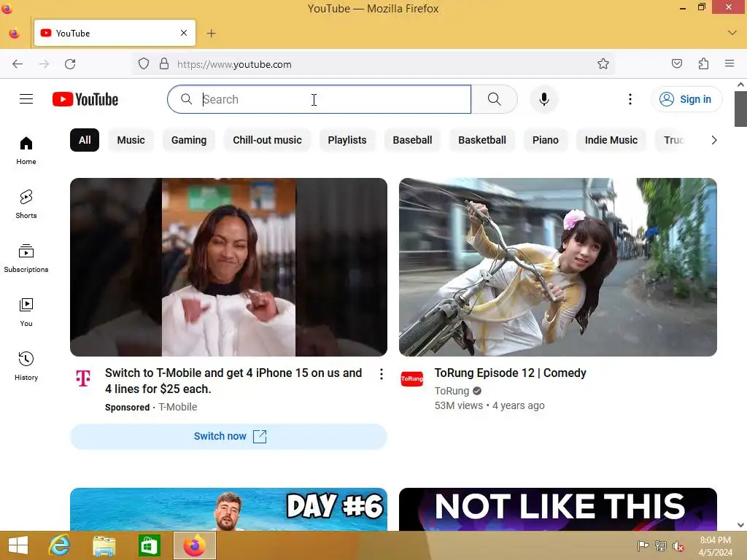Open the YouTube guide hamburger menu
The width and height of the screenshot is (747, 560).
[x=26, y=99]
